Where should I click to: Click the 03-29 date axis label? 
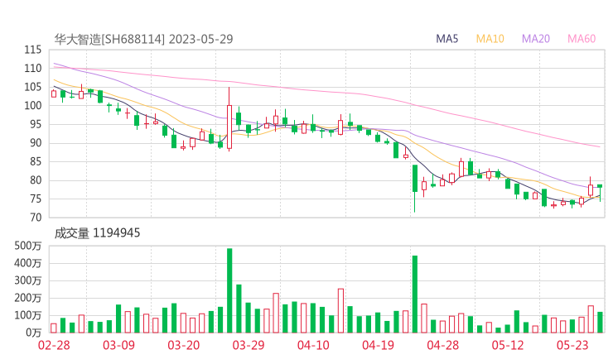(249, 345)
